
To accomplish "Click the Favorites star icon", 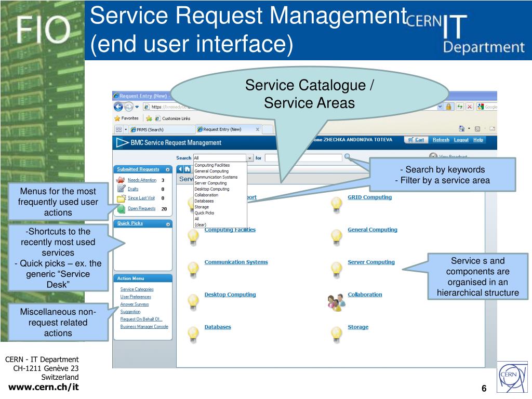I will 117,118.
